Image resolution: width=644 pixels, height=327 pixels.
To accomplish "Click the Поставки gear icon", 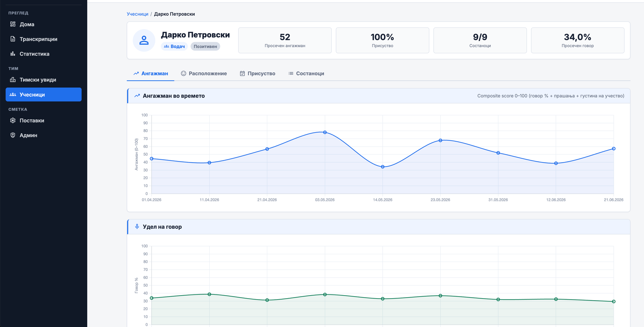I will click(x=13, y=120).
